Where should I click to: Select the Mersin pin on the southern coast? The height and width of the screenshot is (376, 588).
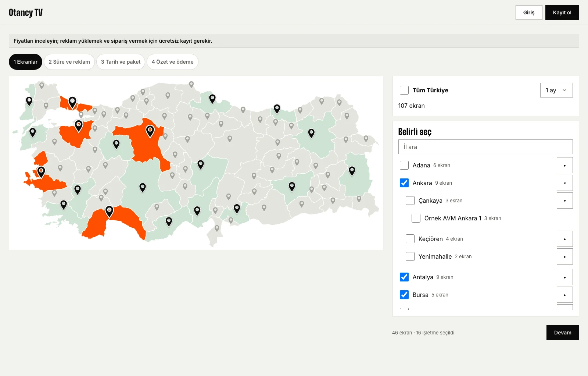(x=169, y=221)
